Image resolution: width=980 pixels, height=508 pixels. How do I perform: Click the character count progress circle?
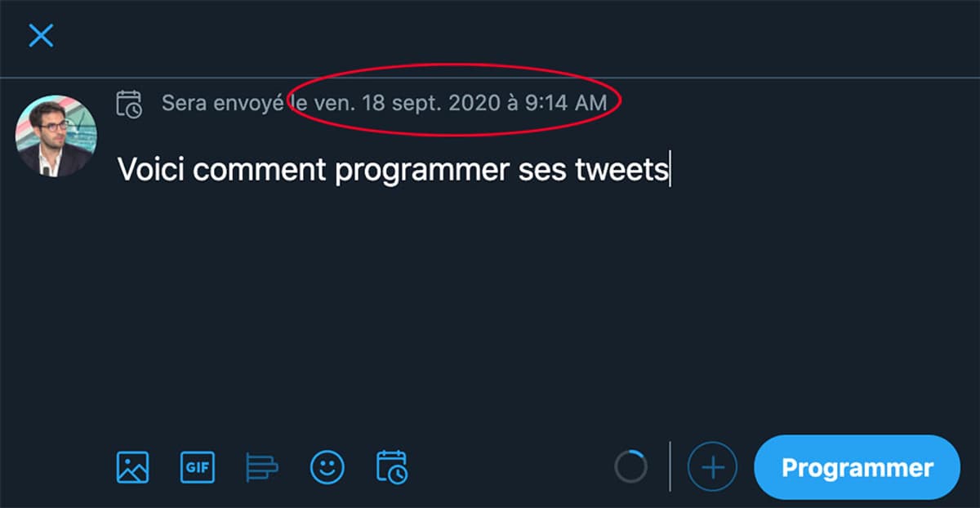pos(631,467)
